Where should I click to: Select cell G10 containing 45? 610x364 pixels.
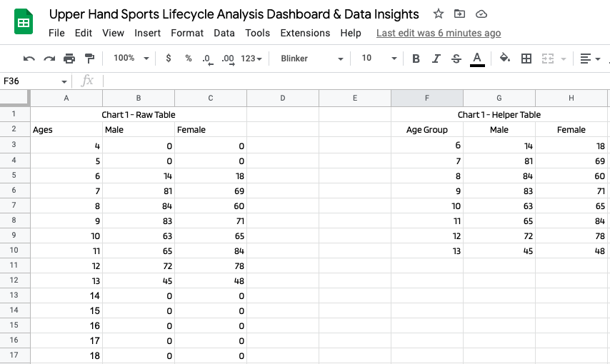coord(499,251)
